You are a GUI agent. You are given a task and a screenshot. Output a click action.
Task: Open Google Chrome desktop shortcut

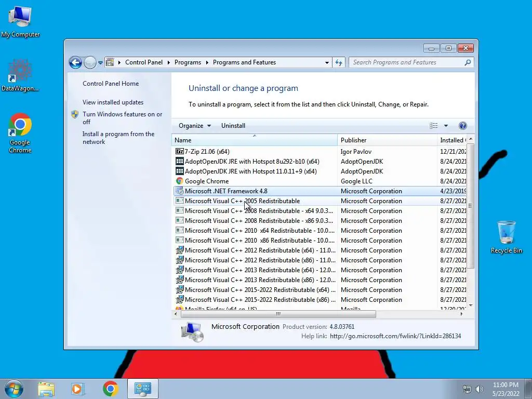click(x=20, y=133)
